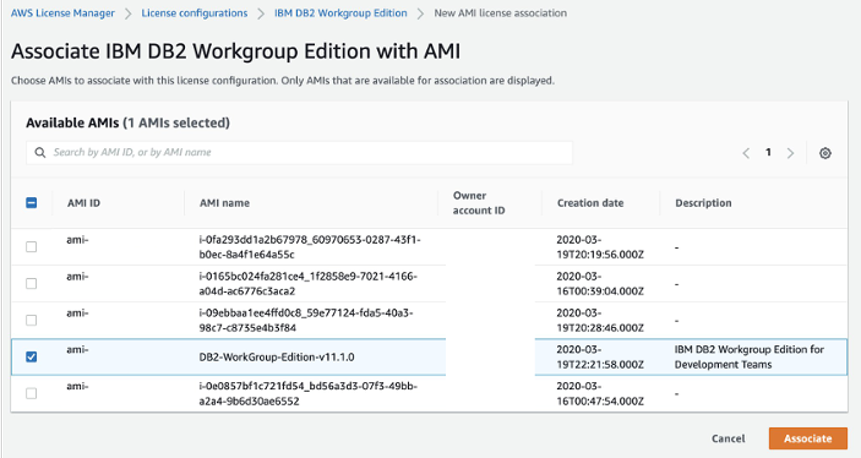
Task: Open AWS License Manager breadcrumb
Action: click(x=63, y=13)
